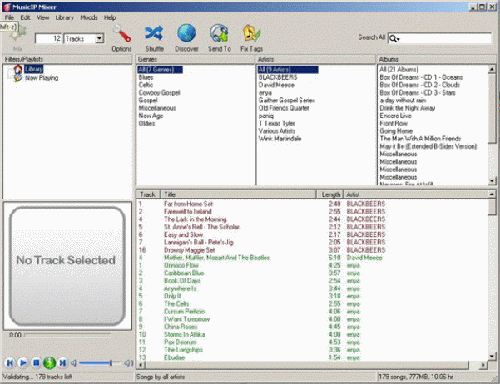Click the Genres column header

click(x=195, y=59)
